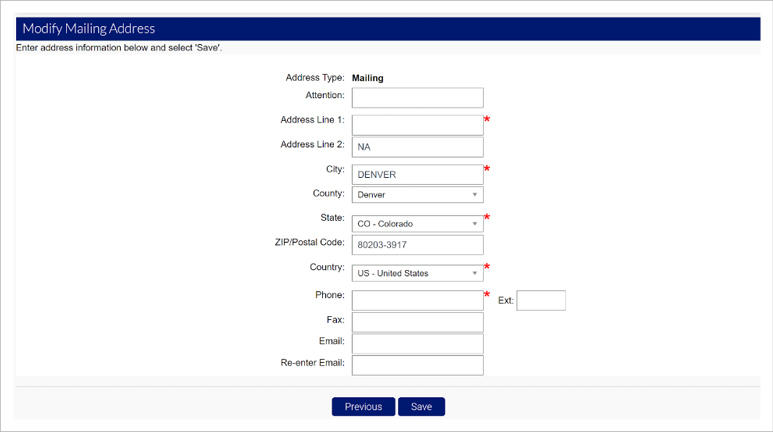Click the Modify Mailing Address header bar

tap(386, 29)
